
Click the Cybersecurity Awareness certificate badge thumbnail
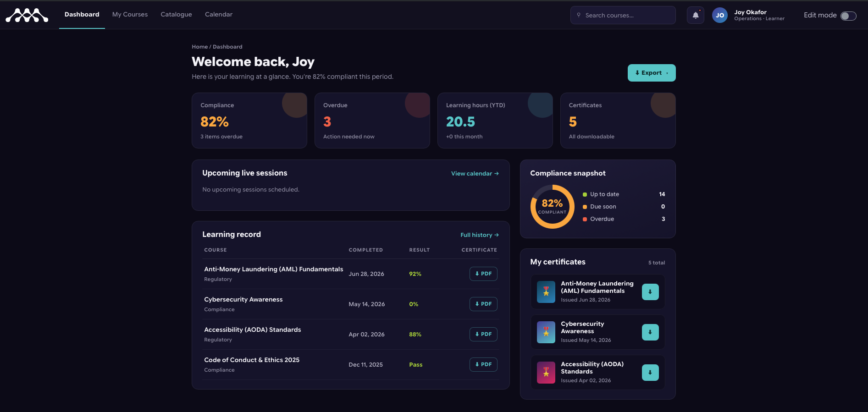pyautogui.click(x=546, y=332)
